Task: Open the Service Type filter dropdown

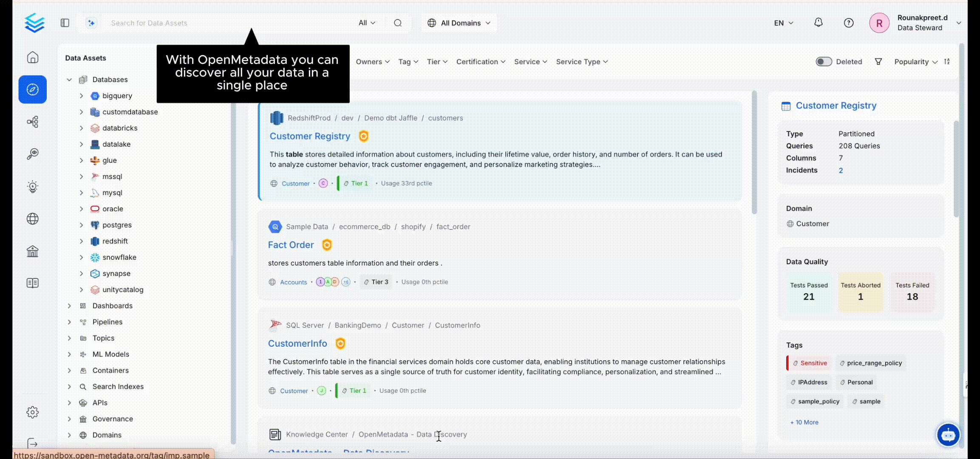Action: pos(582,62)
